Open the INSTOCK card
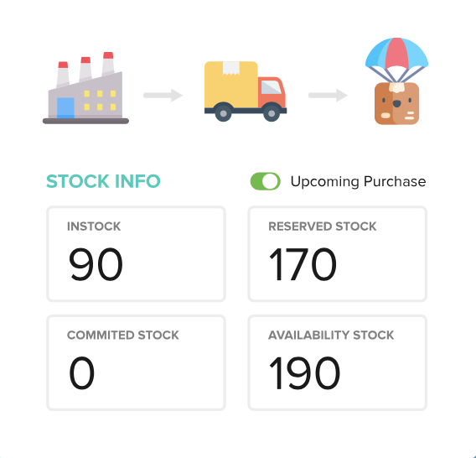This screenshot has width=476, height=458. pyautogui.click(x=136, y=254)
